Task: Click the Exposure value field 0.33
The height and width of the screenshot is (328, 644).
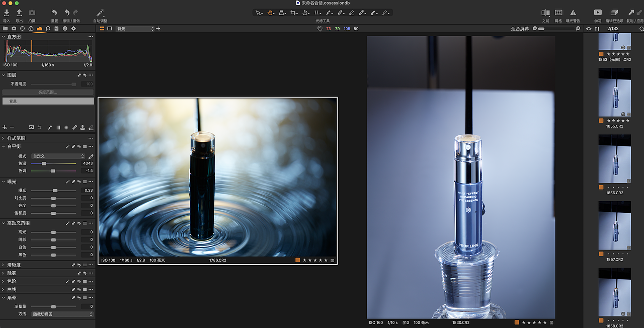Action: pos(87,191)
